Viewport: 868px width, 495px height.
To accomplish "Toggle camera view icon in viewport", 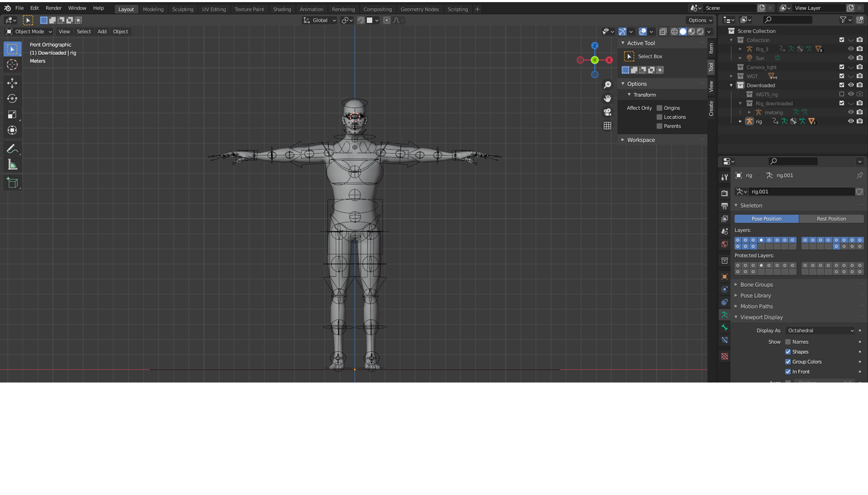I will point(608,112).
